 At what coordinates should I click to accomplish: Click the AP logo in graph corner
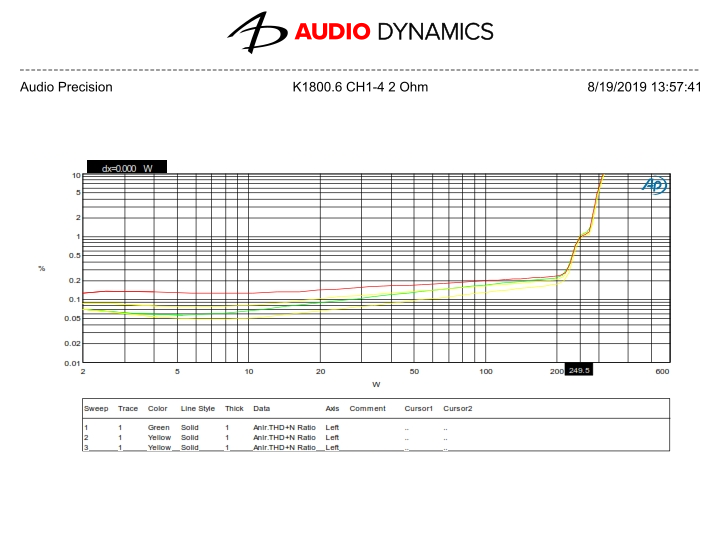[x=654, y=185]
